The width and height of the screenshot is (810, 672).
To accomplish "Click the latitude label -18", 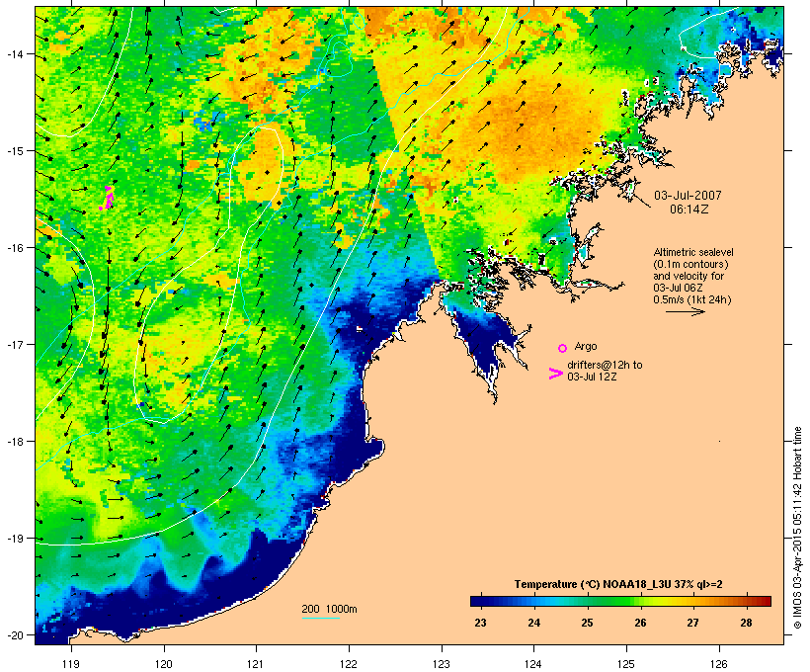I will (x=14, y=442).
